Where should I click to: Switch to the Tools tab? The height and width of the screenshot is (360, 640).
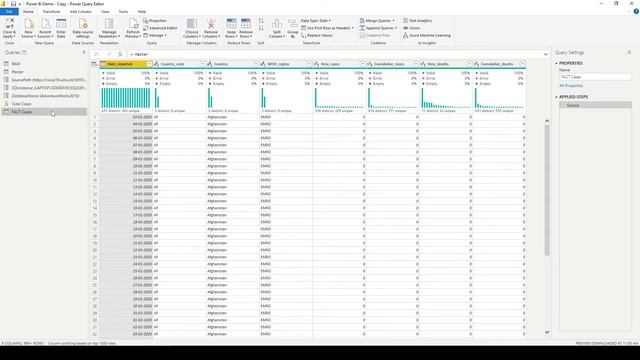123,11
